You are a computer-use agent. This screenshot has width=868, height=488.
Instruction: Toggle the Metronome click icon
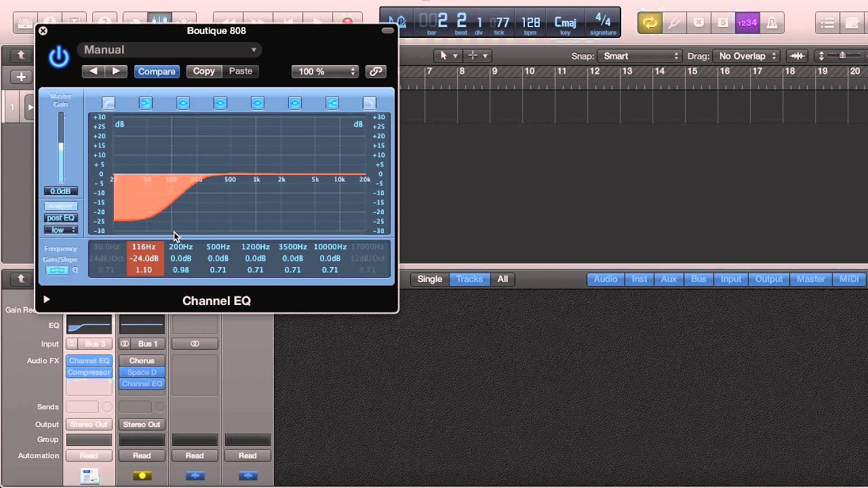tap(772, 23)
